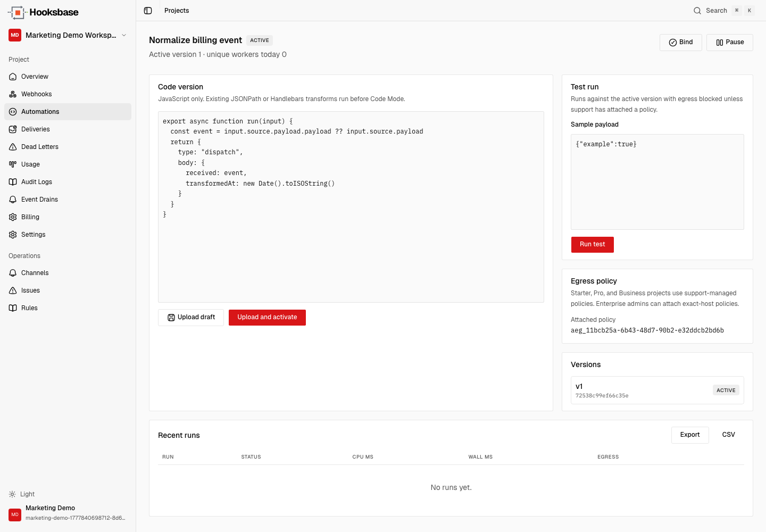Click the Channels bell icon

click(x=13, y=273)
